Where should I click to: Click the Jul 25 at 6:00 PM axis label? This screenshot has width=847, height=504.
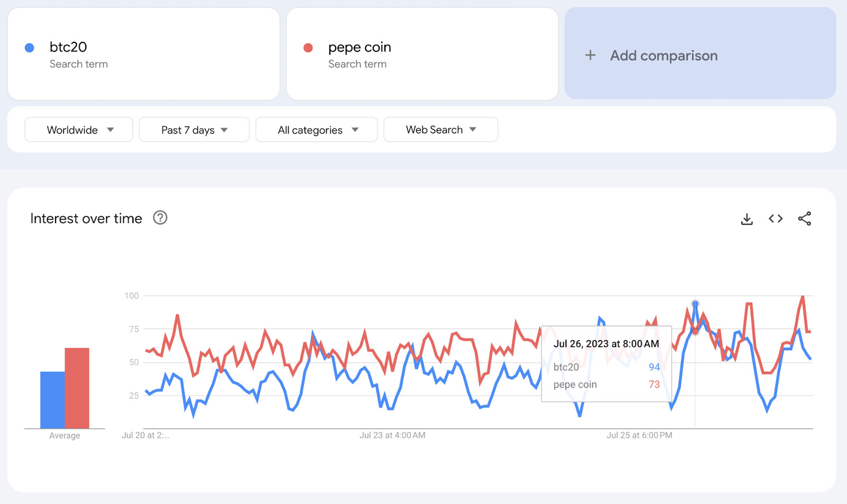click(639, 435)
